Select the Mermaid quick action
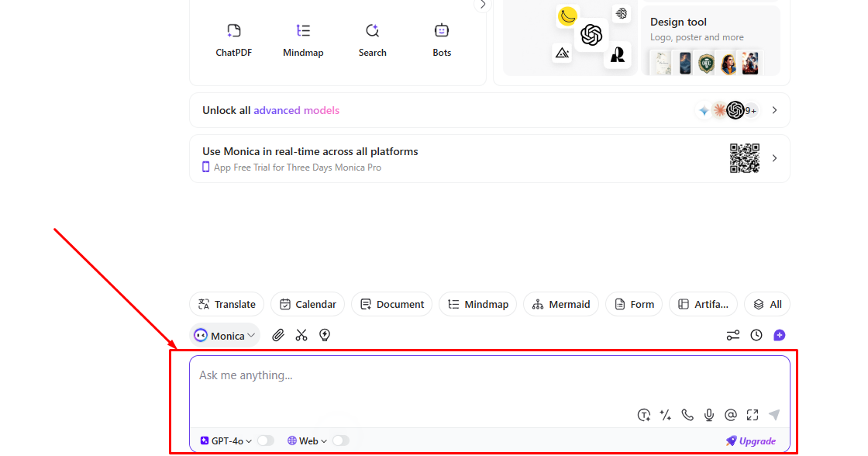Image resolution: width=868 pixels, height=456 pixels. [x=561, y=304]
